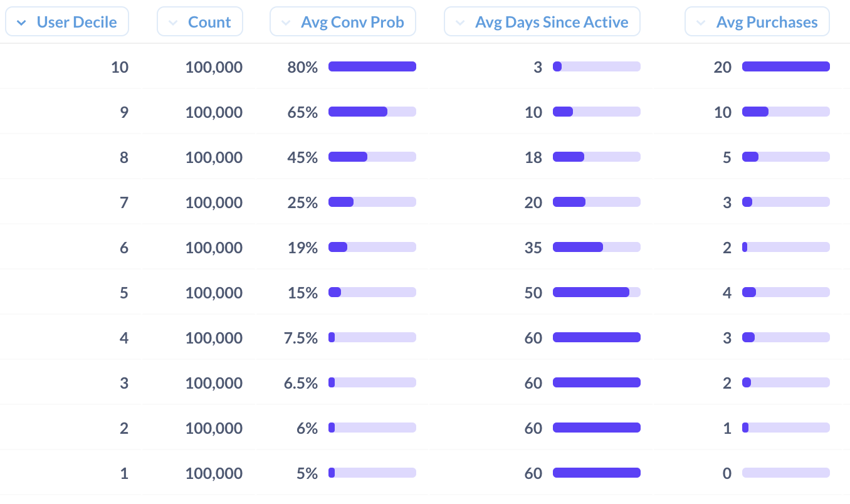The width and height of the screenshot is (850, 504).
Task: Click the chevron icon beside Avg Purchases
Action: 701,23
